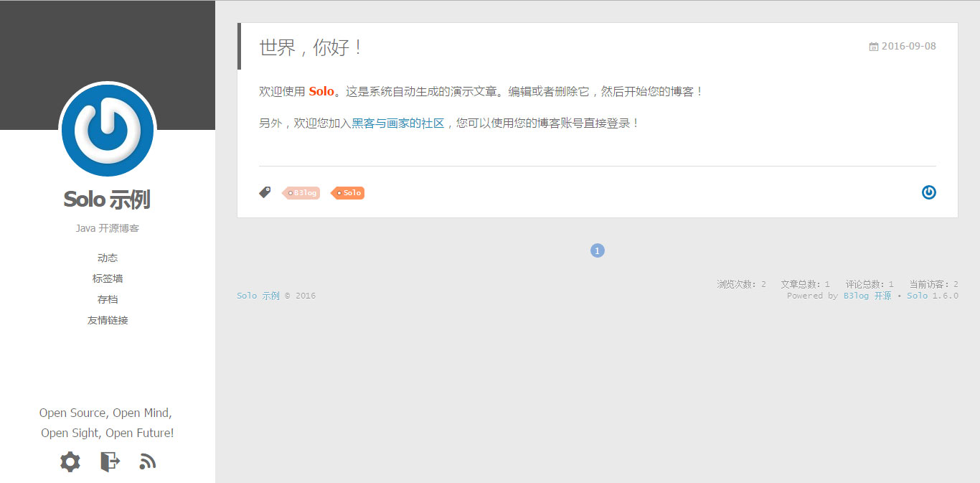The width and height of the screenshot is (980, 483).
Task: Open the admin settings gear icon
Action: 70,461
